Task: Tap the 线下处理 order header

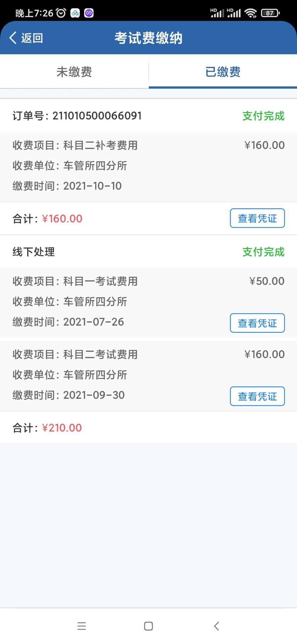Action: (x=34, y=252)
